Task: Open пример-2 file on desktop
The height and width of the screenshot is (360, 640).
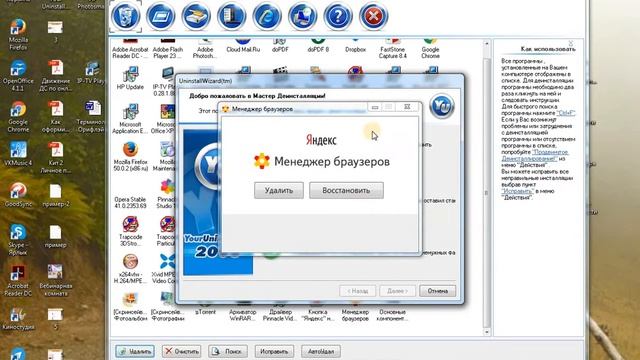Action: pos(56,196)
